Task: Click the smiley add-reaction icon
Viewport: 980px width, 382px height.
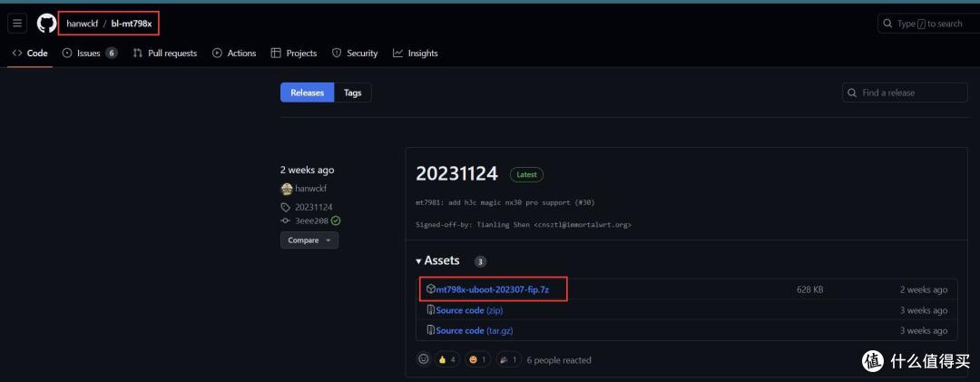Action: coord(423,359)
